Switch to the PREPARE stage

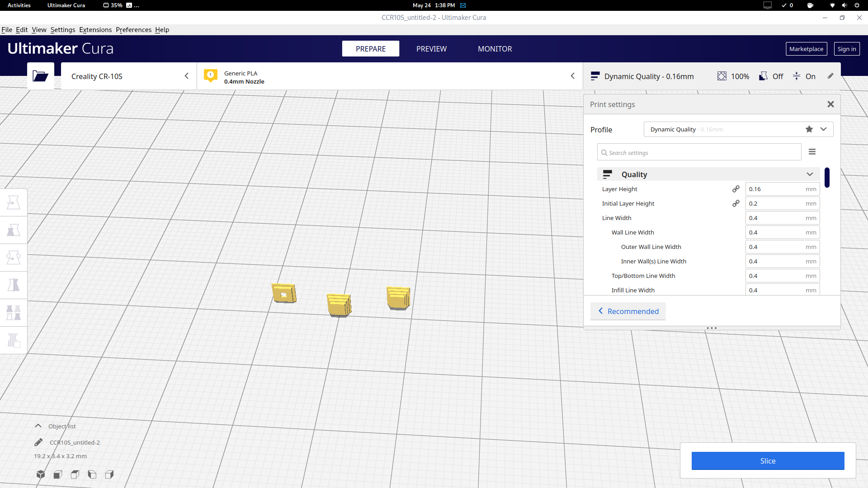click(x=371, y=49)
